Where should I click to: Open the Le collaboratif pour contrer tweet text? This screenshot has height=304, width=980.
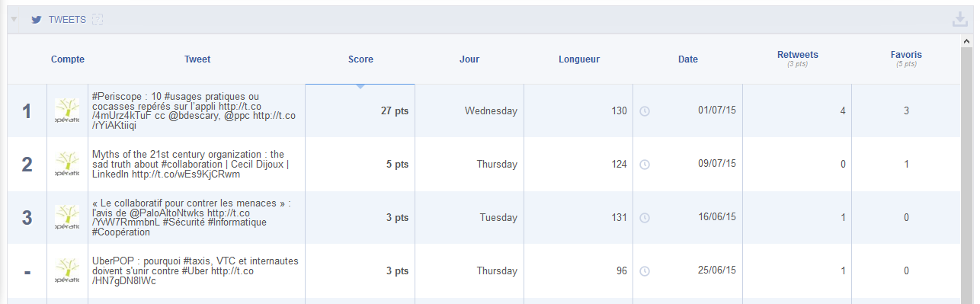point(191,218)
